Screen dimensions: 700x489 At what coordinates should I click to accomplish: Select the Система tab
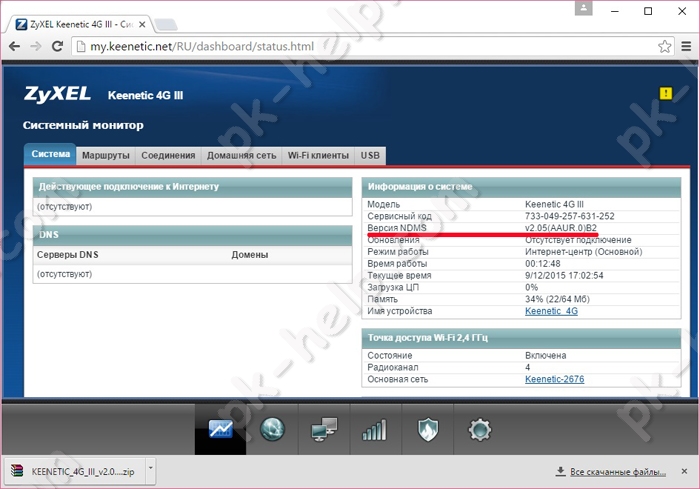click(x=50, y=154)
